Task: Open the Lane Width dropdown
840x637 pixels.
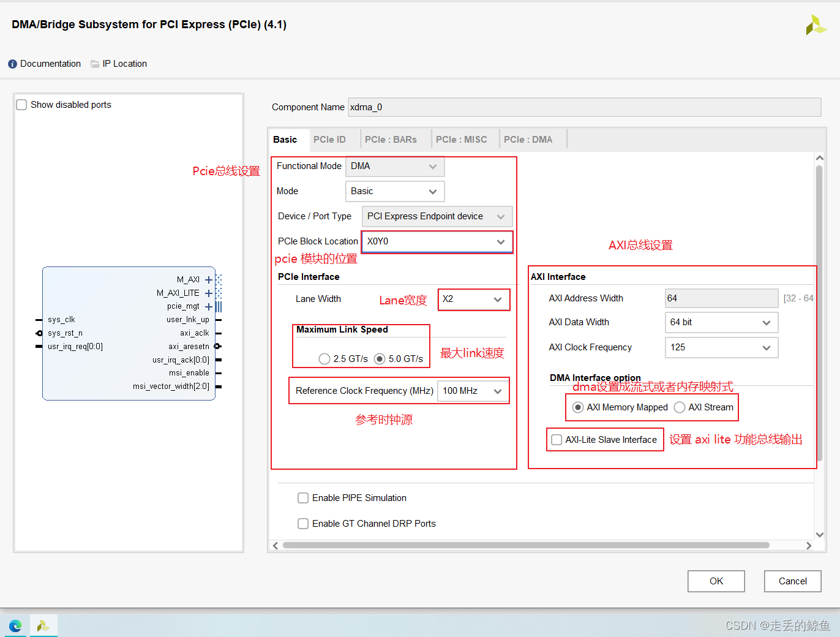Action: pyautogui.click(x=474, y=300)
